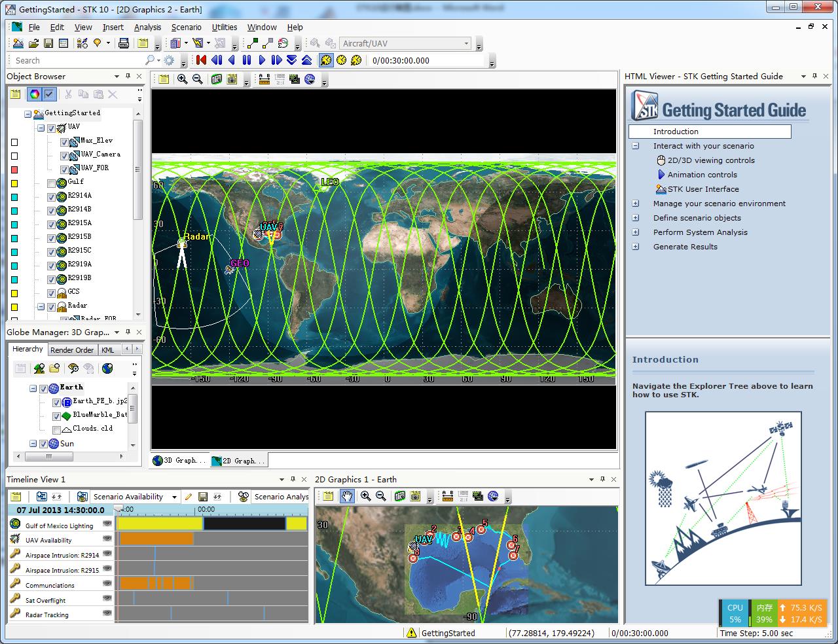Screen dimensions: 838x644
Task: Click the red color swatch beside UAV_FOR
Action: click(x=14, y=170)
